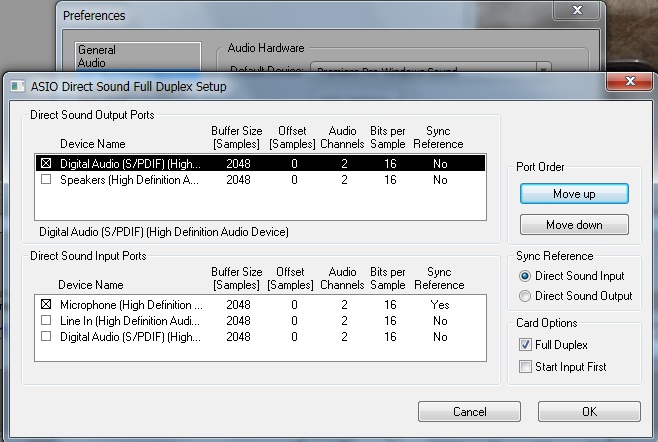Click the output Buffer Size column header
Image resolution: width=658 pixels, height=442 pixels.
click(x=237, y=137)
